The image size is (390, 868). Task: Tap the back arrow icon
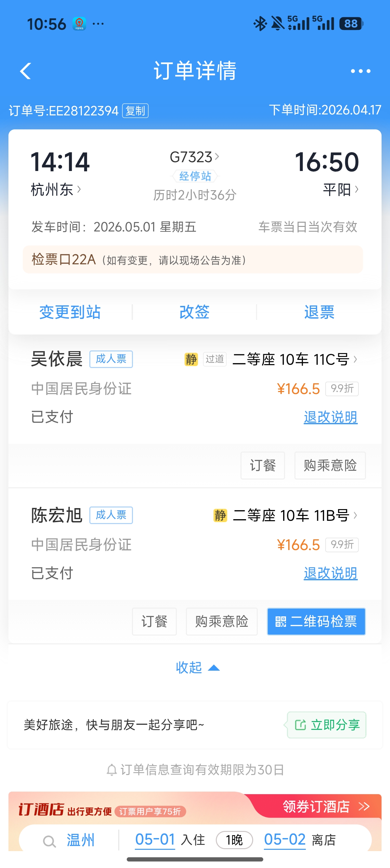click(x=26, y=71)
